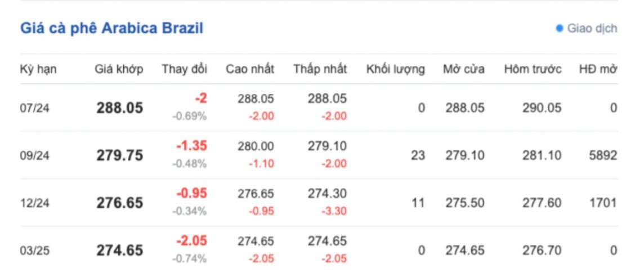Select the Mở cửa column header
The image size is (644, 273).
tap(463, 69)
